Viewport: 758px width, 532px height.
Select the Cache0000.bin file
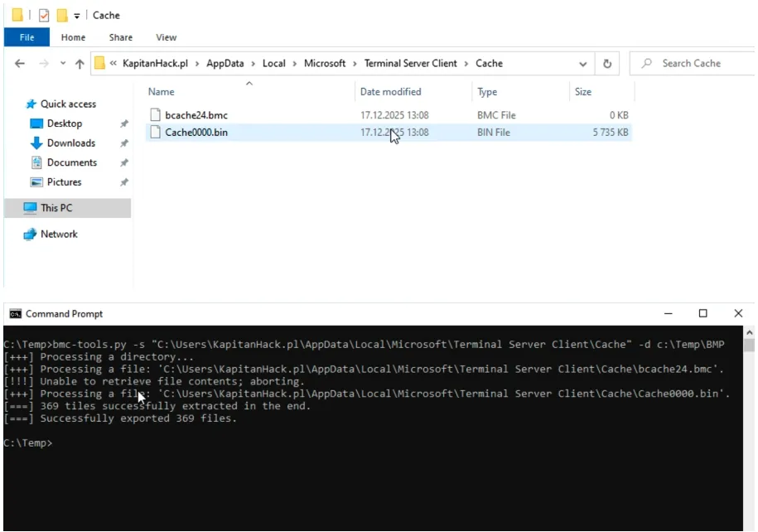196,133
